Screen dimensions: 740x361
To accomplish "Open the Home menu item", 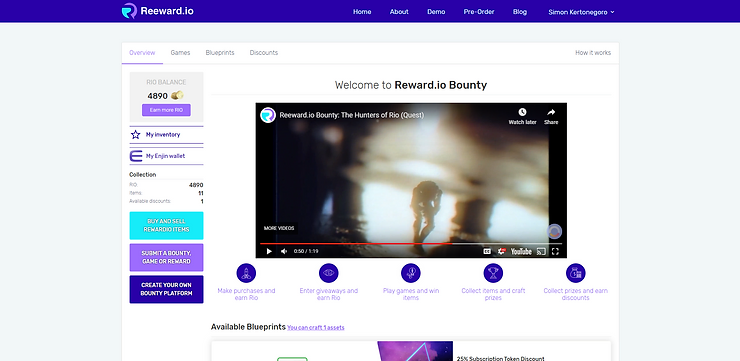I will (362, 12).
